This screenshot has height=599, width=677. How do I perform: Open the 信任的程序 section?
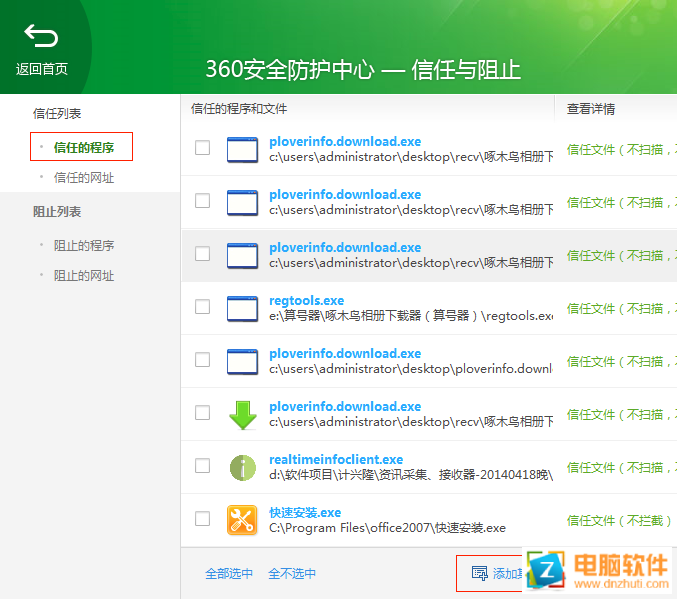[83, 147]
